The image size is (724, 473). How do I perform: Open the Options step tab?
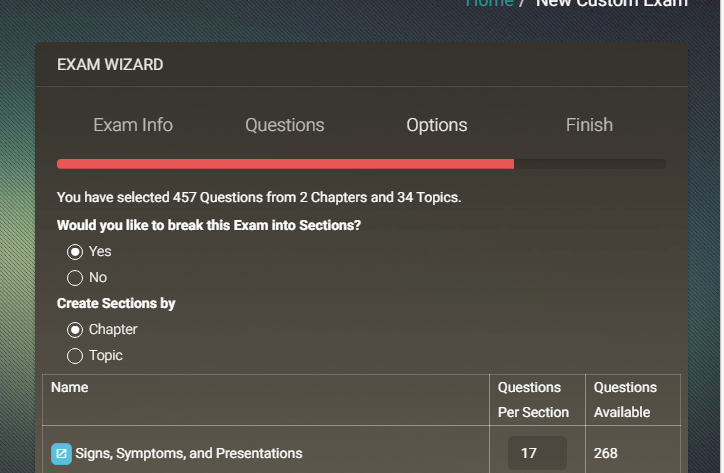[437, 125]
